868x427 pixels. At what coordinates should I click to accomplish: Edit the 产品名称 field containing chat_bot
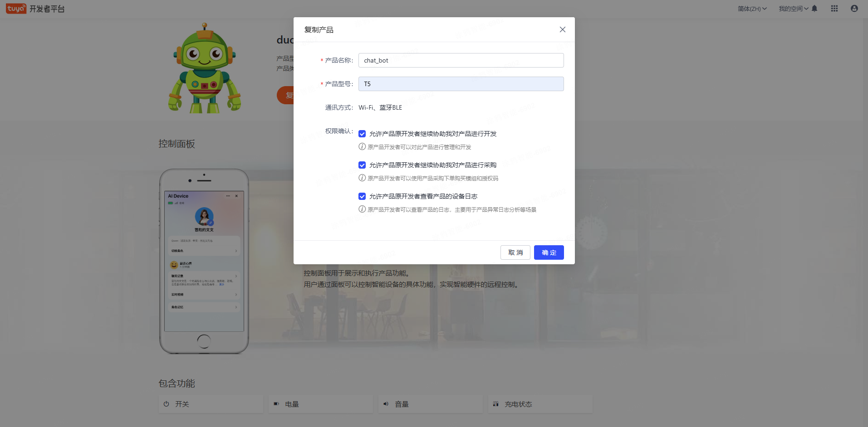tap(461, 60)
